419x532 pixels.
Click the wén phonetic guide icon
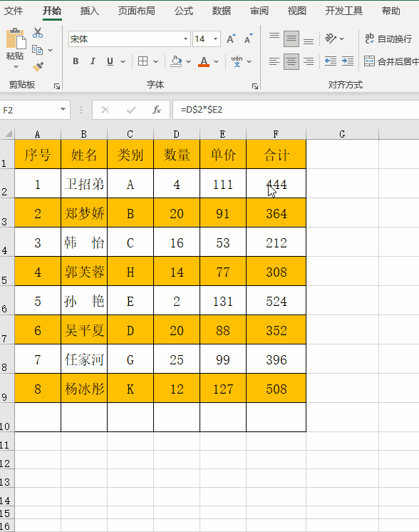tap(237, 61)
